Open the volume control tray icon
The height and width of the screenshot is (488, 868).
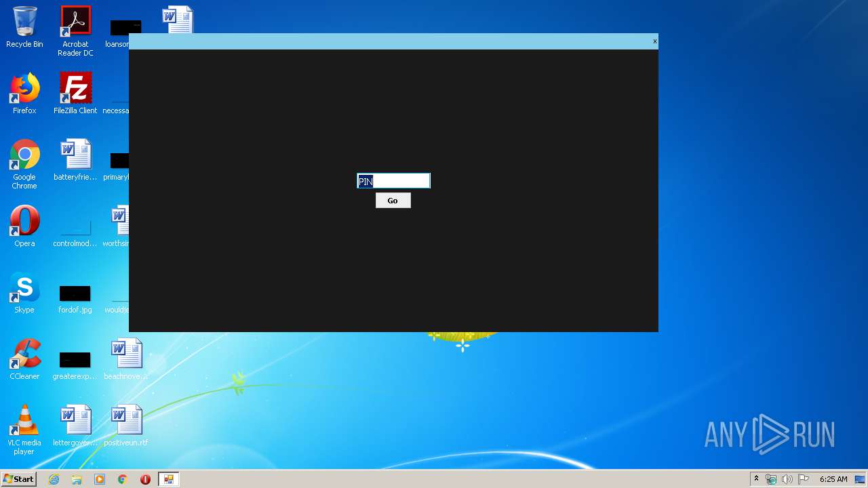[x=787, y=479]
